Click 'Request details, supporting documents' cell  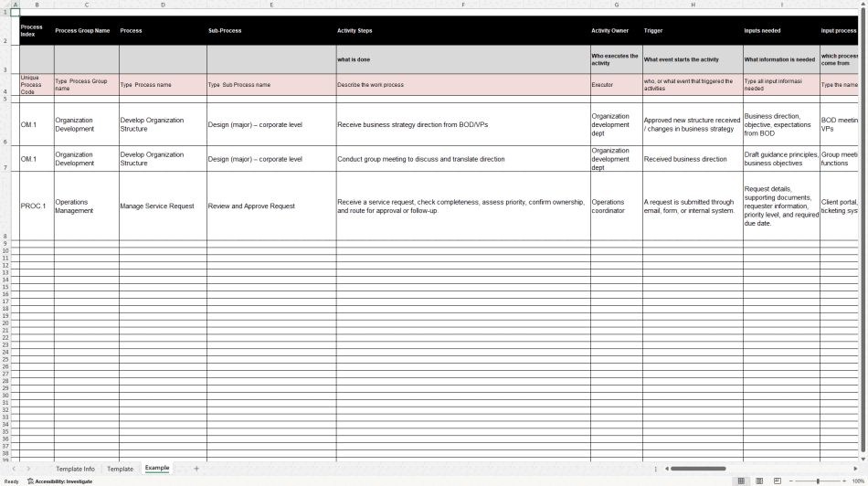781,206
